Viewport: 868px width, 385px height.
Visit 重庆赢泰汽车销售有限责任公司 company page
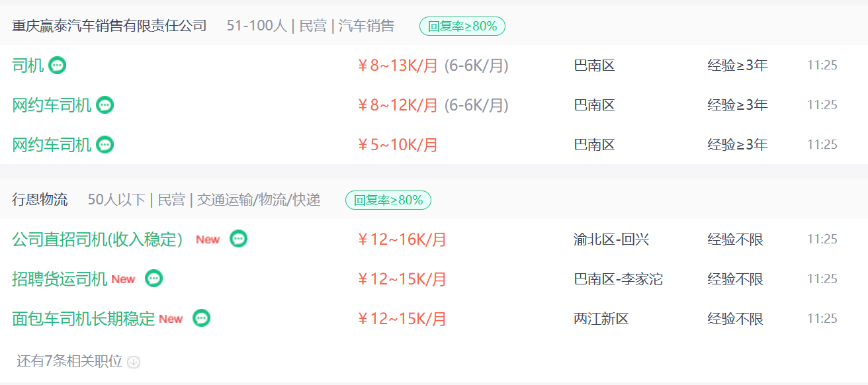click(x=109, y=26)
